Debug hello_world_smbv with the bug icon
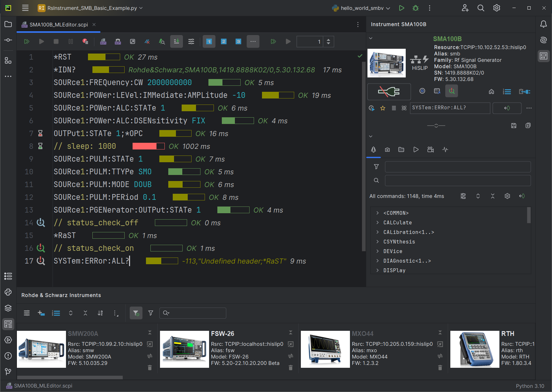 click(x=416, y=8)
